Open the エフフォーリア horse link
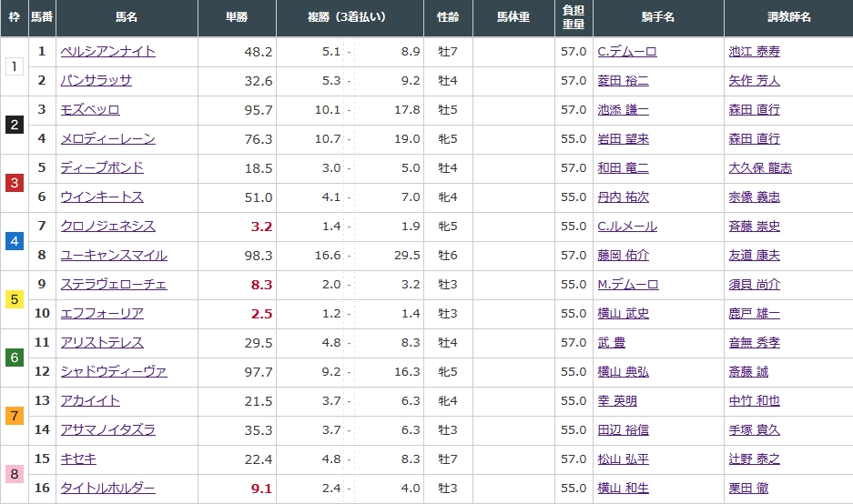The width and height of the screenshot is (853, 504). (x=101, y=314)
